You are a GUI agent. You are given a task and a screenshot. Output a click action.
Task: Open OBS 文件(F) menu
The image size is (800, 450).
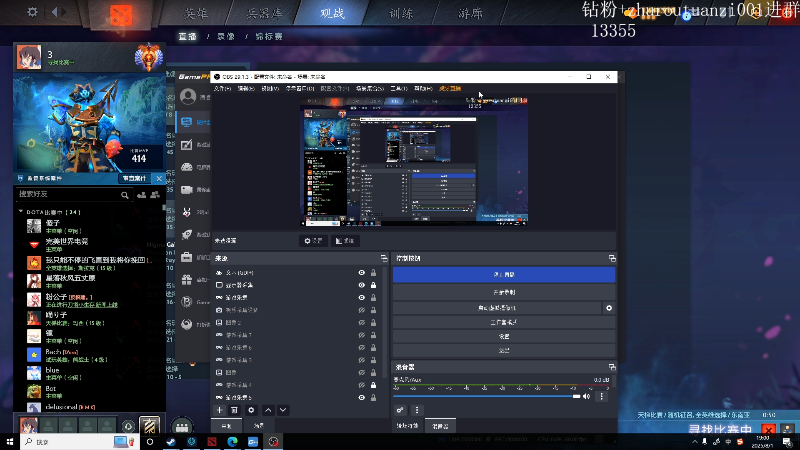[x=222, y=89]
